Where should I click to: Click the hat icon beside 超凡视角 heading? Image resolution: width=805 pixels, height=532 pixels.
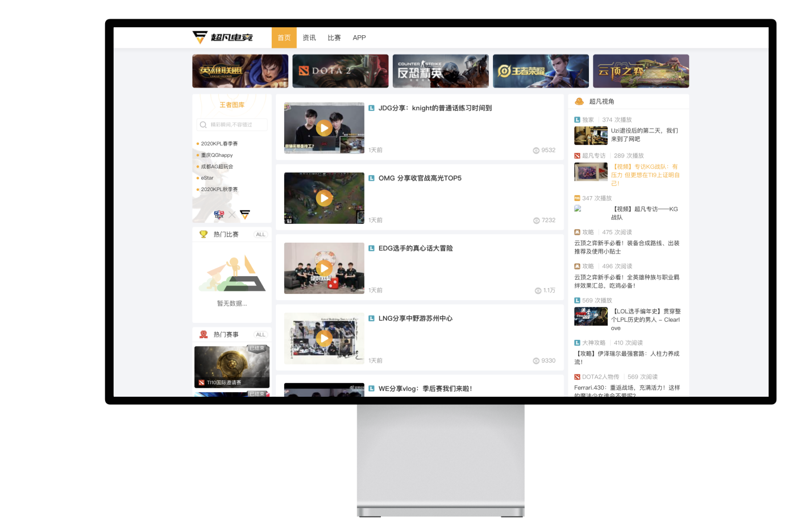(x=579, y=101)
